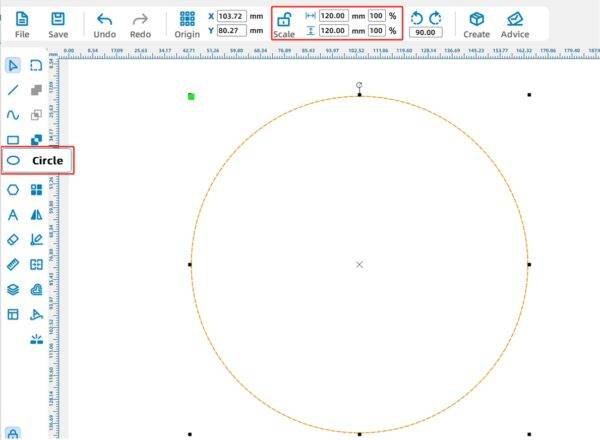Undo the last action

104,24
